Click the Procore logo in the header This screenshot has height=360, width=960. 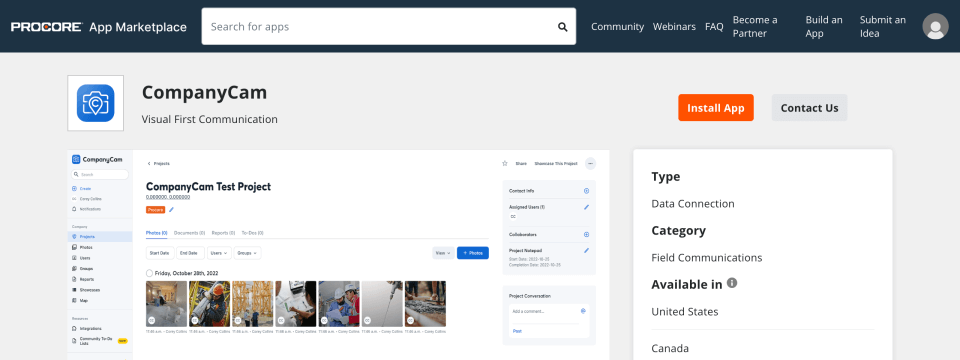(x=47, y=27)
